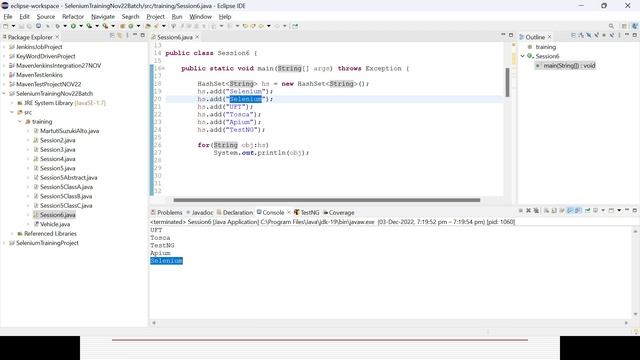The height and width of the screenshot is (360, 640).
Task: Open the Navigate menu
Action: click(x=103, y=17)
